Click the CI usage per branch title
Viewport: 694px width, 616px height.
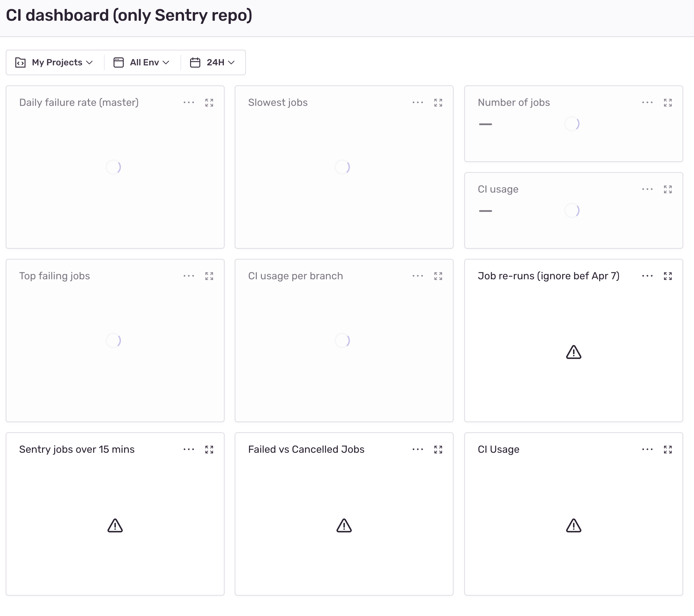pos(295,276)
